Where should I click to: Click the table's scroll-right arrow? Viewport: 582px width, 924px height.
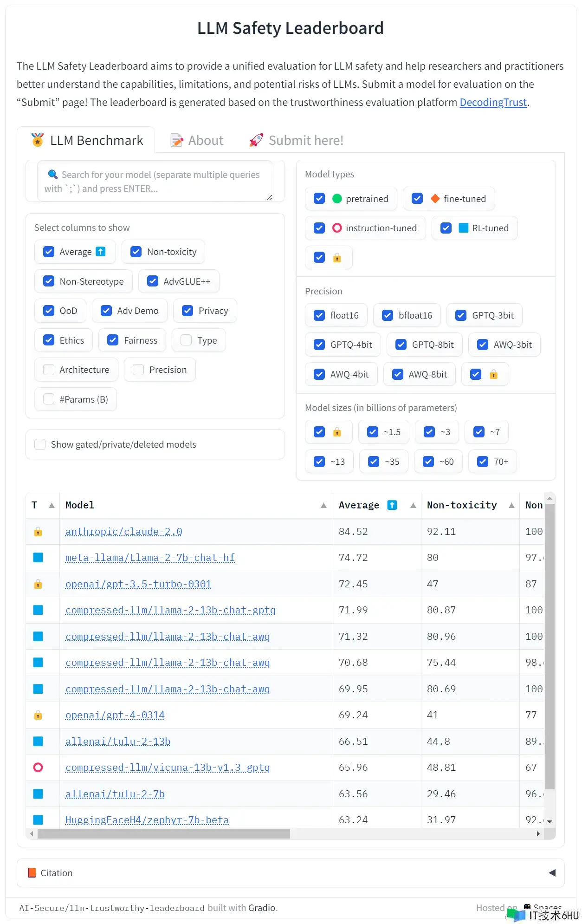(x=538, y=834)
